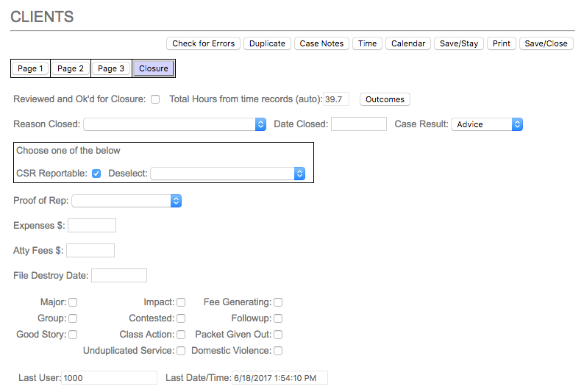Check Reviewed and Ok'd for Closure

155,99
